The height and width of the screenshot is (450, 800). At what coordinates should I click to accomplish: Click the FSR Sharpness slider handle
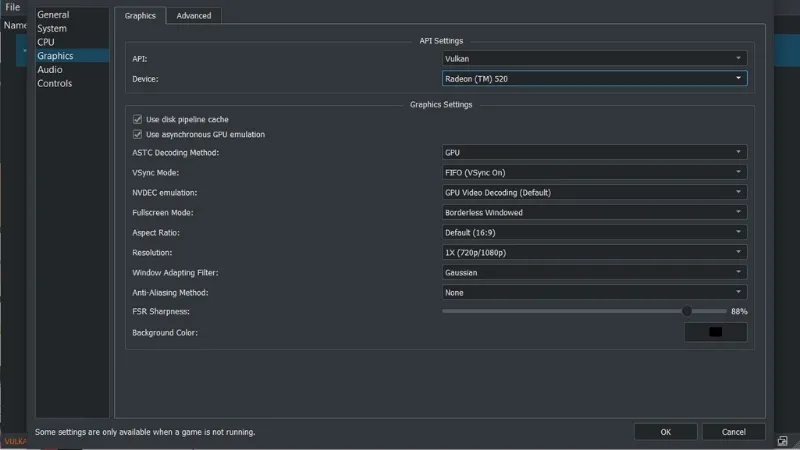click(687, 311)
